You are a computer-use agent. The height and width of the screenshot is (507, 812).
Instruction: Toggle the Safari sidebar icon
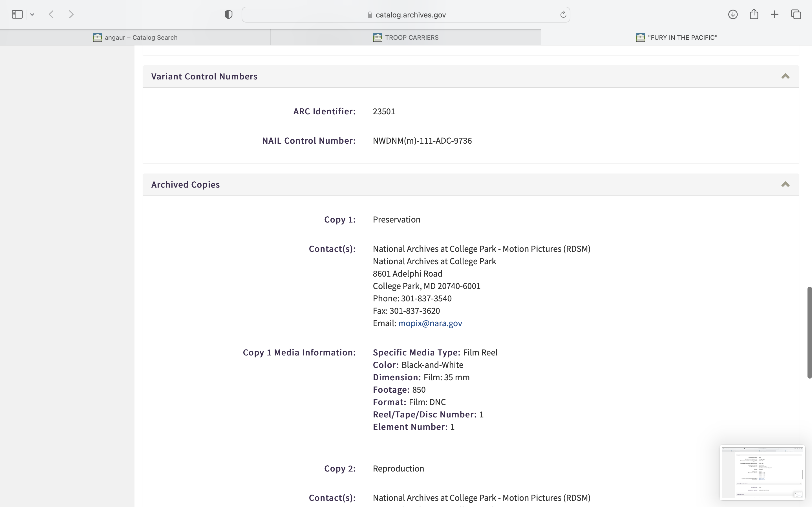tap(17, 14)
